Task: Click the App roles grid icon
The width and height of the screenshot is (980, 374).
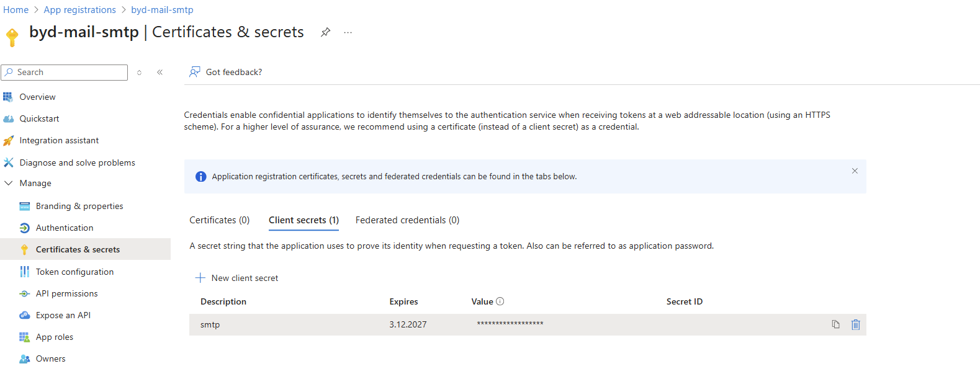Action: click(x=25, y=337)
